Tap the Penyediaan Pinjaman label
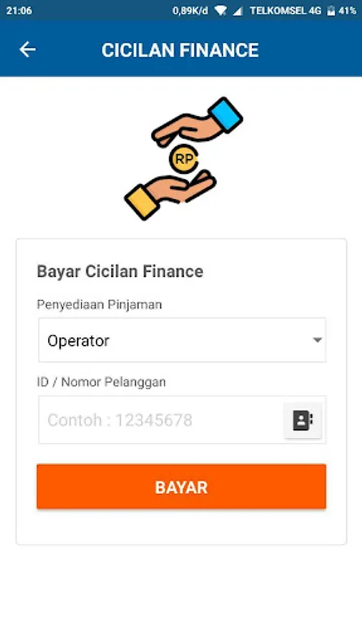This screenshot has height=644, width=362. click(99, 304)
